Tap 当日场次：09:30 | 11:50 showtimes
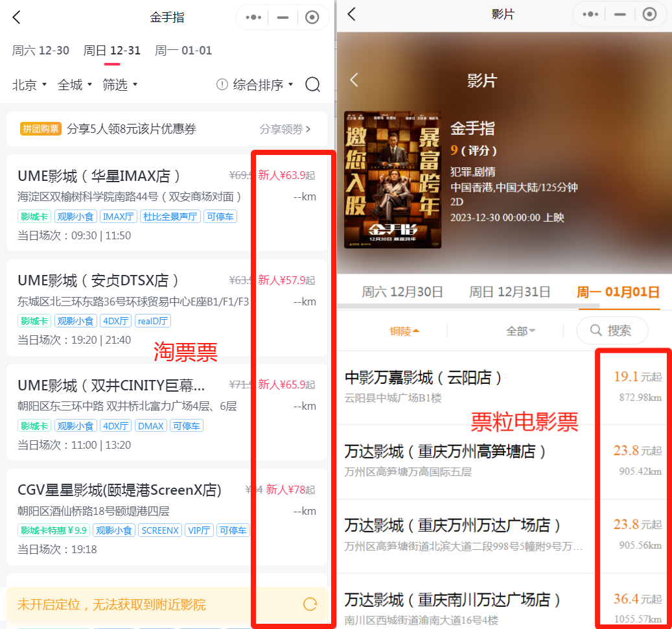Viewport: 672px width, 629px height. (x=74, y=235)
